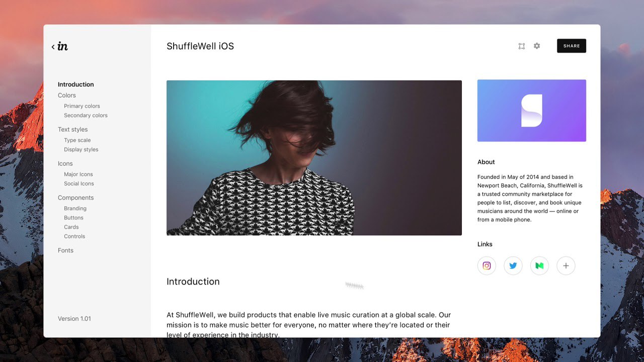Open the Twitter link icon

513,265
